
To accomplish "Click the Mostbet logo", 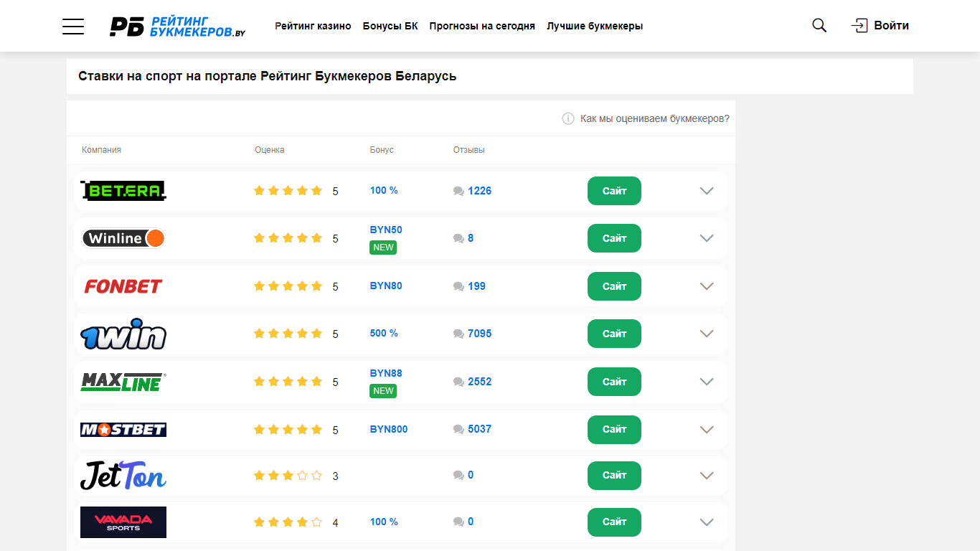I will coord(123,430).
